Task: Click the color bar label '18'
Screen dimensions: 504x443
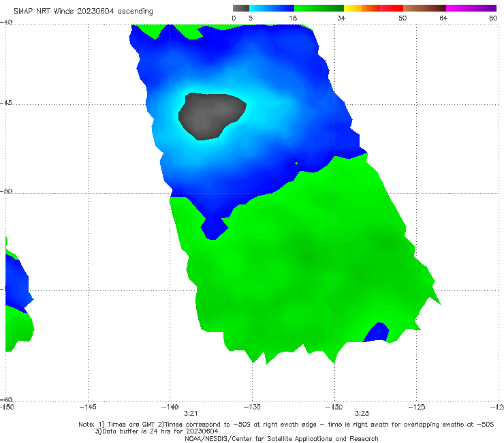Action: pyautogui.click(x=293, y=18)
